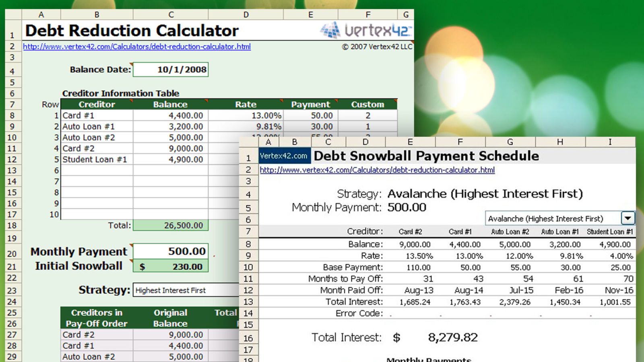
Task: Open the link under Debt Snowball Payment Schedule
Action: click(377, 170)
